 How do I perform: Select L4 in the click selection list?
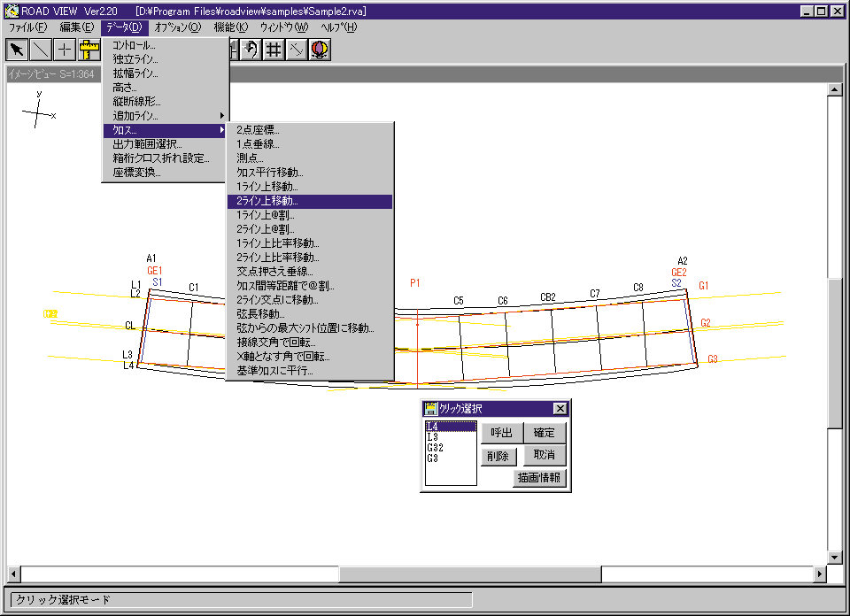451,427
